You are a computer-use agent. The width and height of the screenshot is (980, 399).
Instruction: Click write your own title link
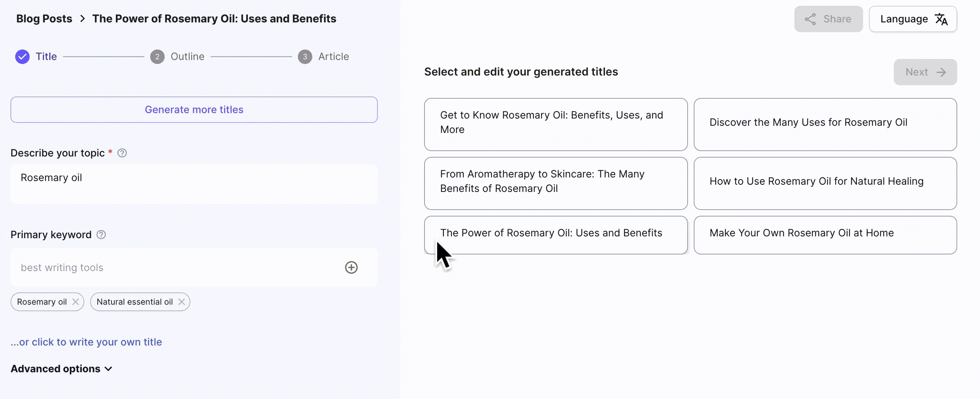coord(86,342)
